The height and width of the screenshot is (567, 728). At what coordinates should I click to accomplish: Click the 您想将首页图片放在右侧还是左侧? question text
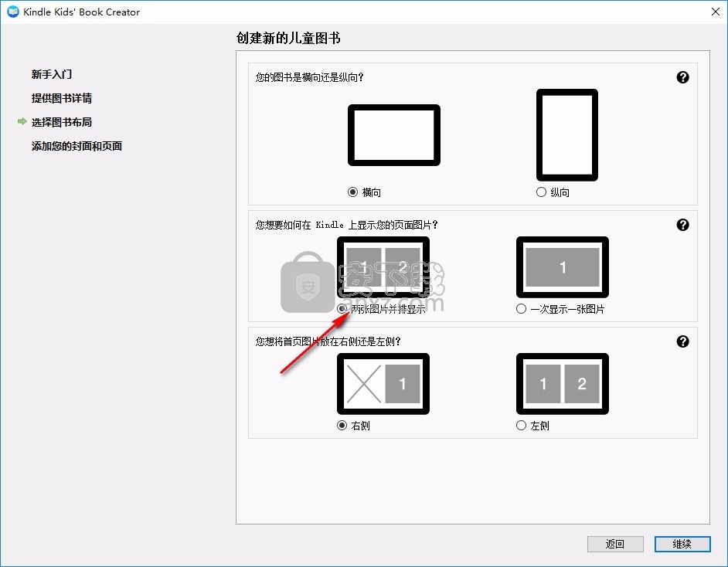point(328,342)
